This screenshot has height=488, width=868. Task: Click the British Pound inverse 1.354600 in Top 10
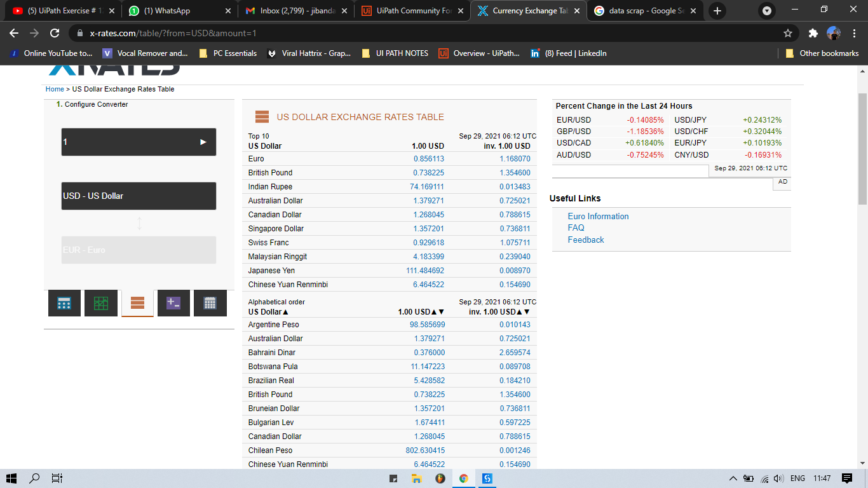tap(515, 173)
